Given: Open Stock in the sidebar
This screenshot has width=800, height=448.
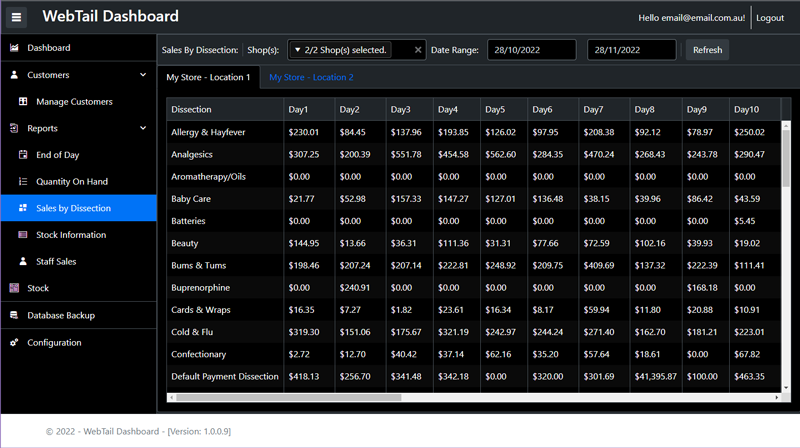Looking at the screenshot, I should [38, 288].
